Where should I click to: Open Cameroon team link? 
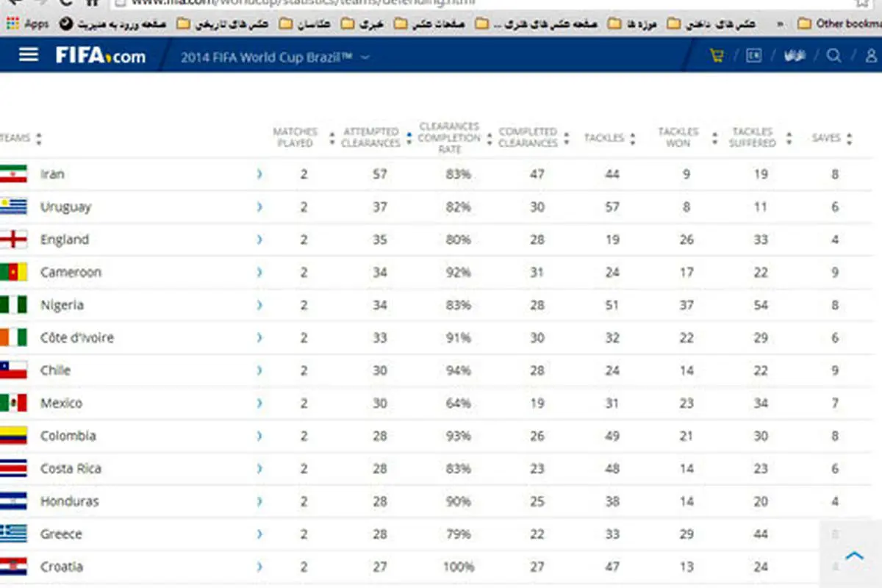point(71,272)
